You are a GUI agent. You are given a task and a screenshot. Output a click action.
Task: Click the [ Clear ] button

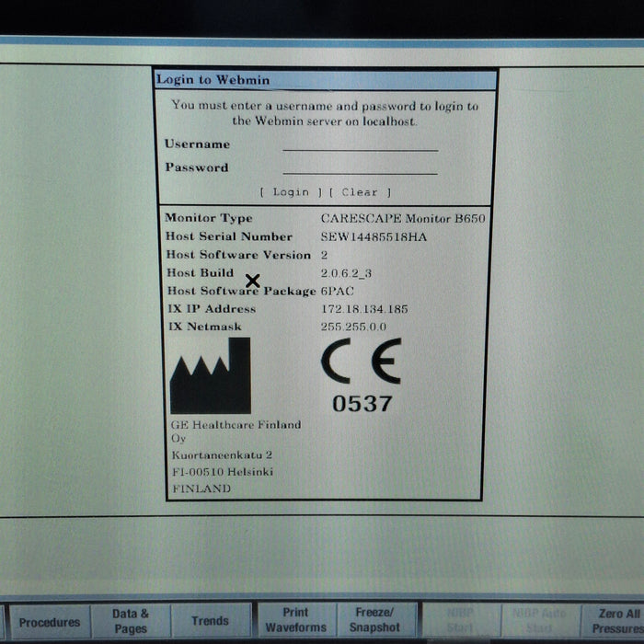tap(360, 192)
